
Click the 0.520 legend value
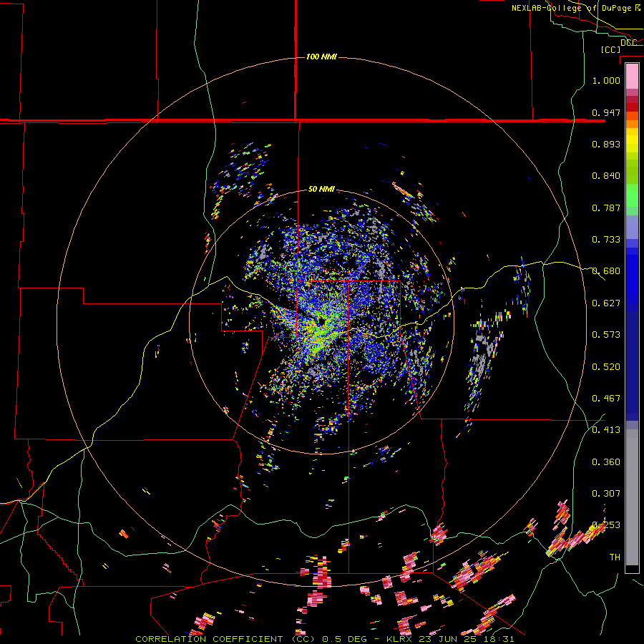pos(606,367)
